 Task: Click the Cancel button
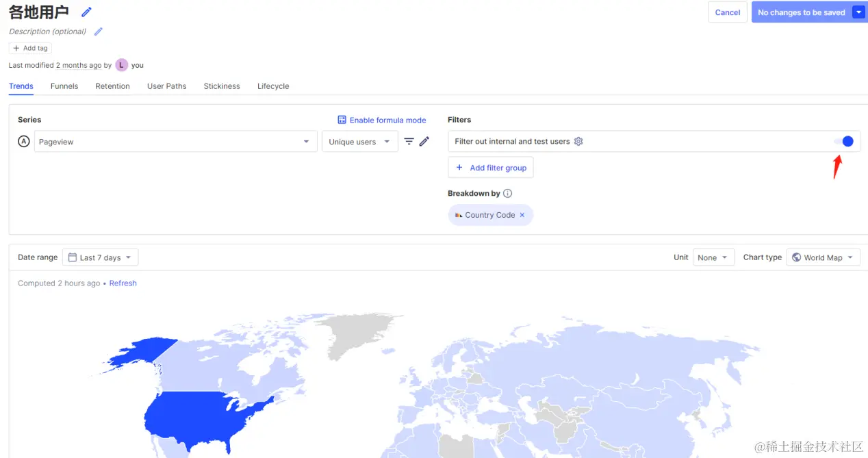pyautogui.click(x=728, y=12)
